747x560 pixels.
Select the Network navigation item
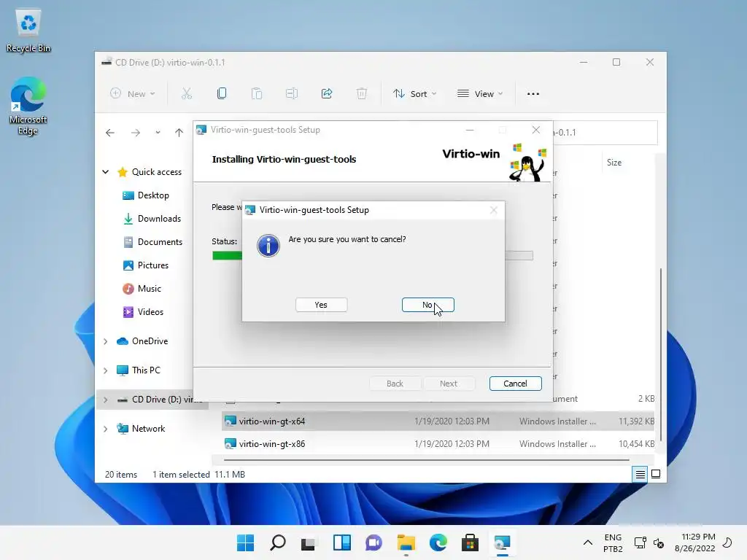click(x=141, y=429)
